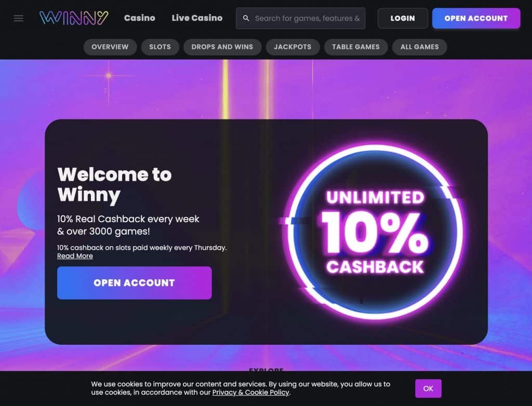Click the Welcome to Winny heading
Viewport: 532px width, 406px height.
(x=115, y=185)
